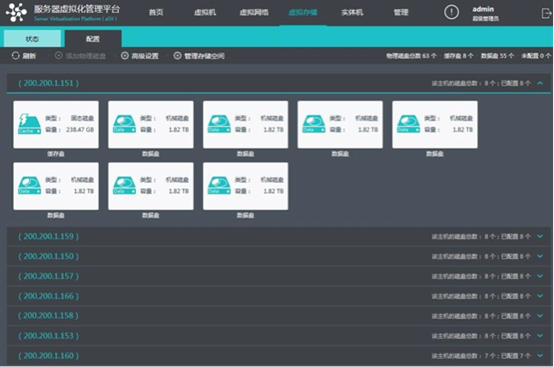This screenshot has height=367, width=554.
Task: Click the 高级设置 gear icon
Action: [x=125, y=56]
